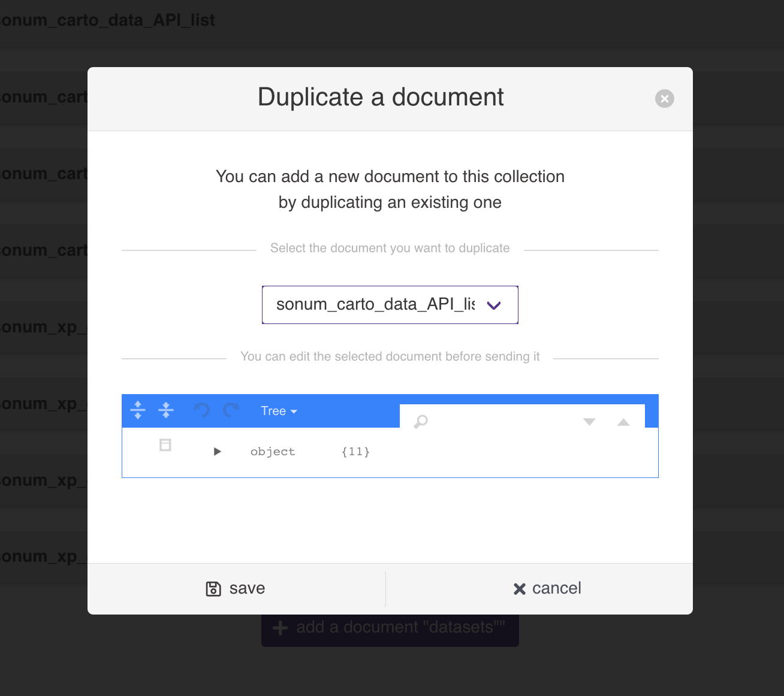Image resolution: width=784 pixels, height=696 pixels.
Task: Cancel duplicating the document
Action: (547, 589)
